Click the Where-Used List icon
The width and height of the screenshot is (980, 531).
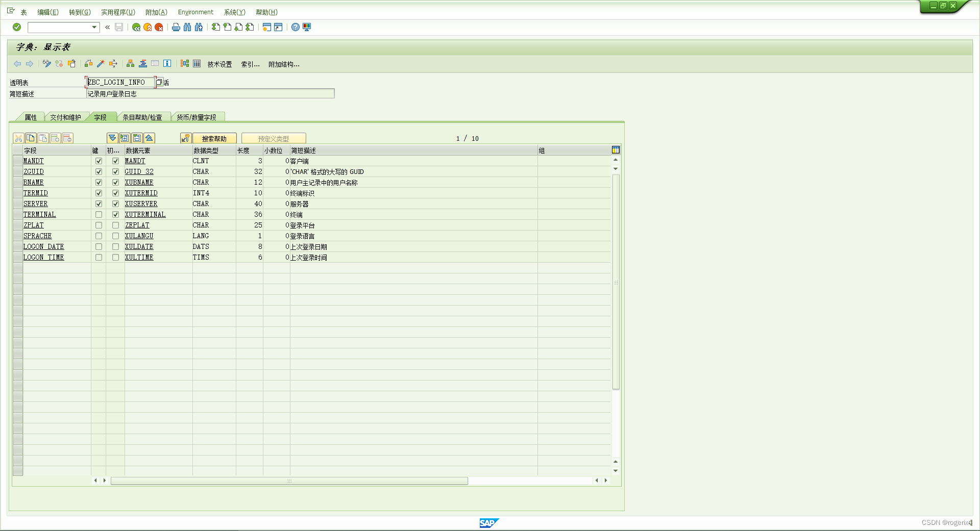click(x=113, y=64)
